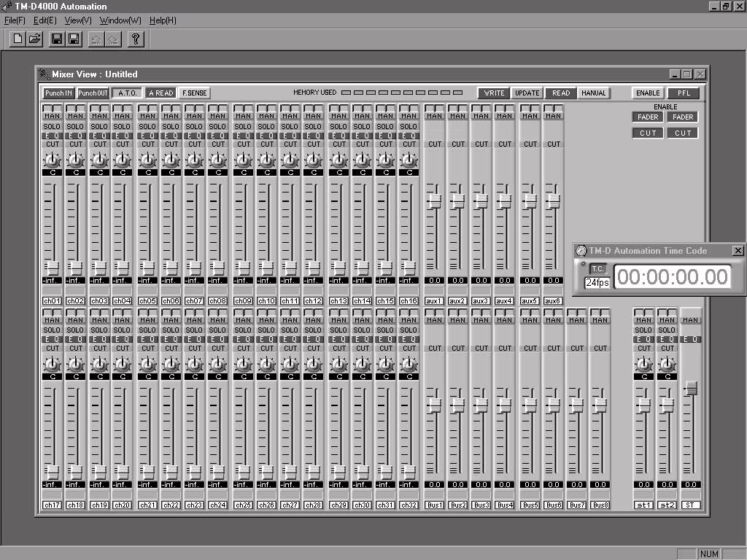Toggle EQ on the ST master strip
This screenshot has height=560, width=747.
click(690, 340)
